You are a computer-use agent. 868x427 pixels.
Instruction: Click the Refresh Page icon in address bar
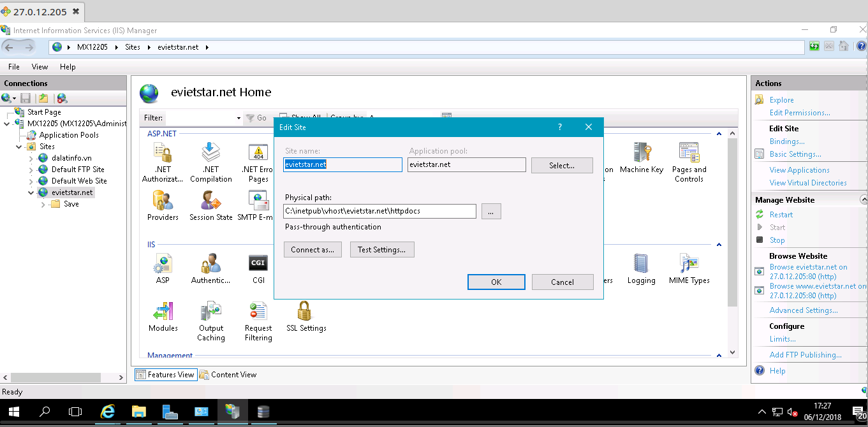click(814, 47)
